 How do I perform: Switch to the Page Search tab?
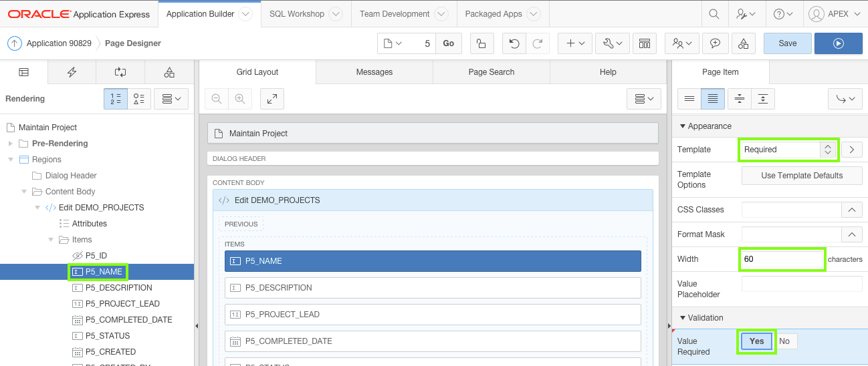(492, 72)
